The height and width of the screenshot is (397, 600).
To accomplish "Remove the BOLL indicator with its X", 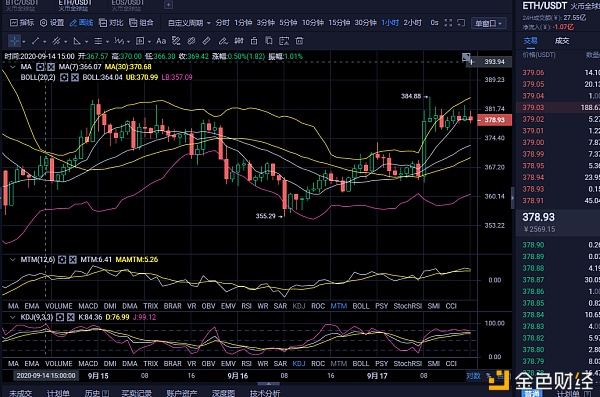I will [75, 77].
